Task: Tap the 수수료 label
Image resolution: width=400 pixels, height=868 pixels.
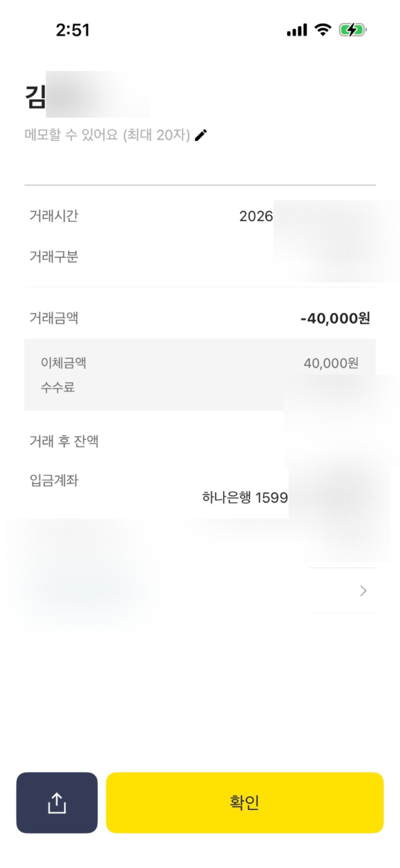Action: 58,387
